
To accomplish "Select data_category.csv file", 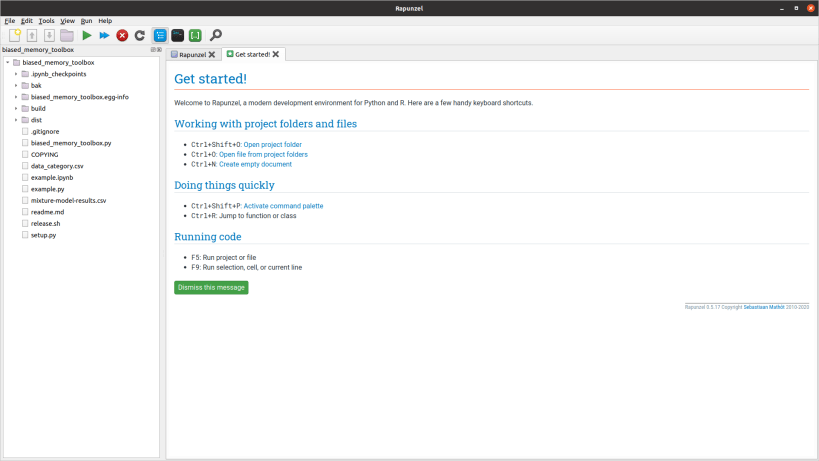I will tap(57, 166).
